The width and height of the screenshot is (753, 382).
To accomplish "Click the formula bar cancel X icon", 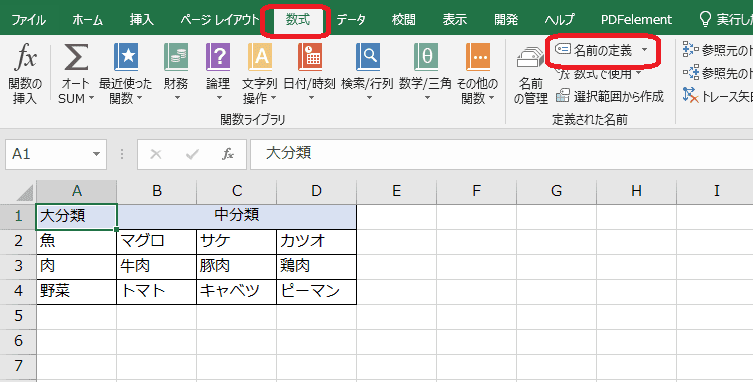I will point(156,154).
